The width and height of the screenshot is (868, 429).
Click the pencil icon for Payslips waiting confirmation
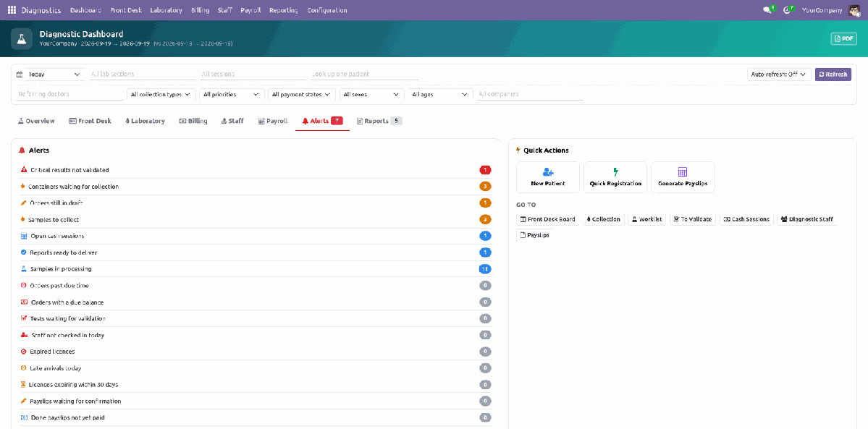24,401
